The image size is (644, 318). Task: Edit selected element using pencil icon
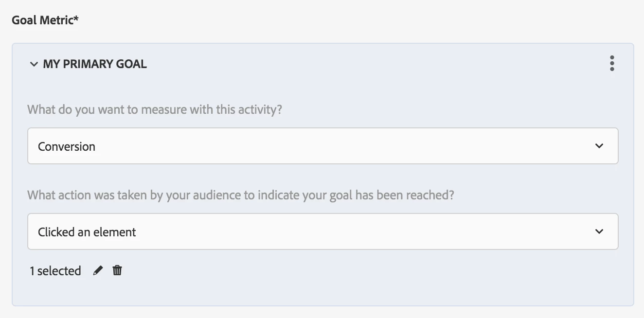[98, 271]
